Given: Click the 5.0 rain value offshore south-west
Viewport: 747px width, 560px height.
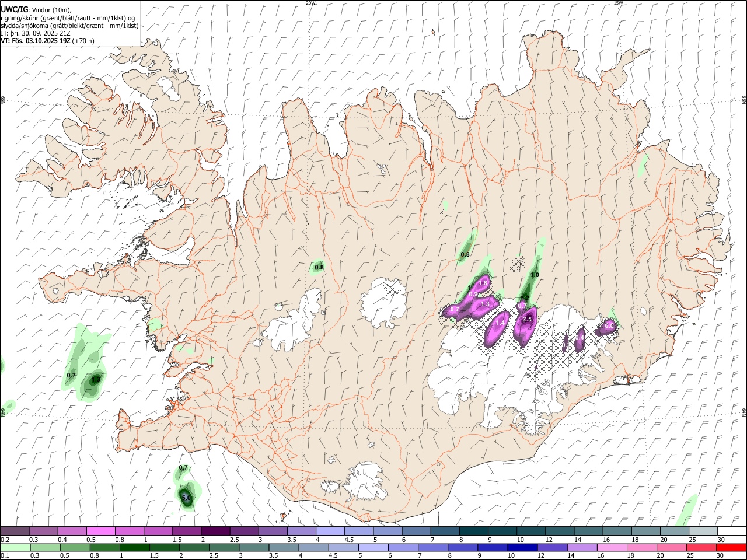Looking at the screenshot, I should (187, 498).
